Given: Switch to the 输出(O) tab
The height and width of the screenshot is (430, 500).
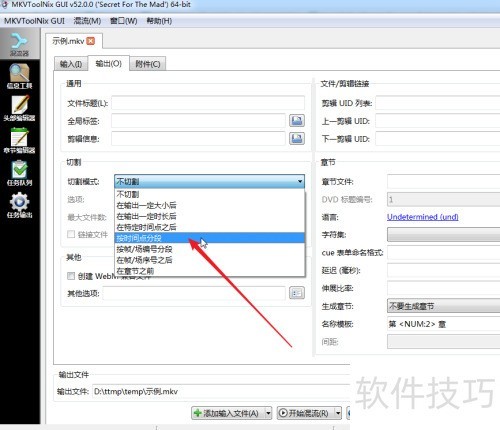Looking at the screenshot, I should coord(108,63).
